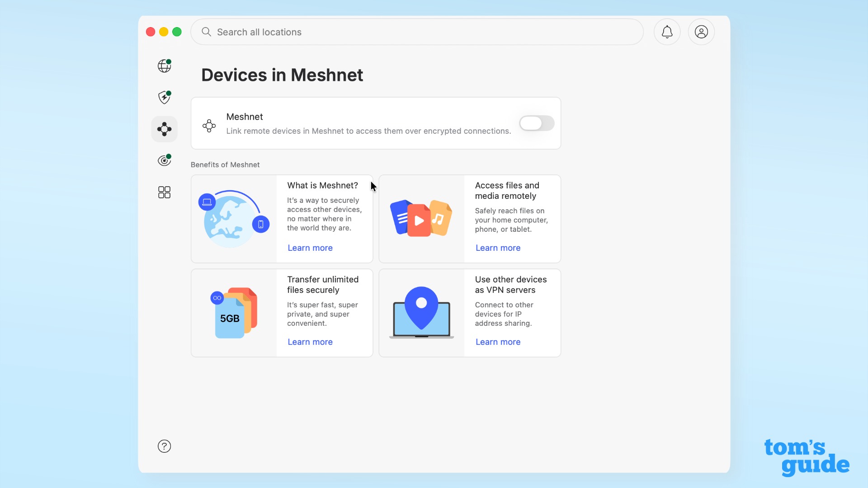Click the Meshnet nodes icon beside the toggle
868x488 pixels.
208,125
